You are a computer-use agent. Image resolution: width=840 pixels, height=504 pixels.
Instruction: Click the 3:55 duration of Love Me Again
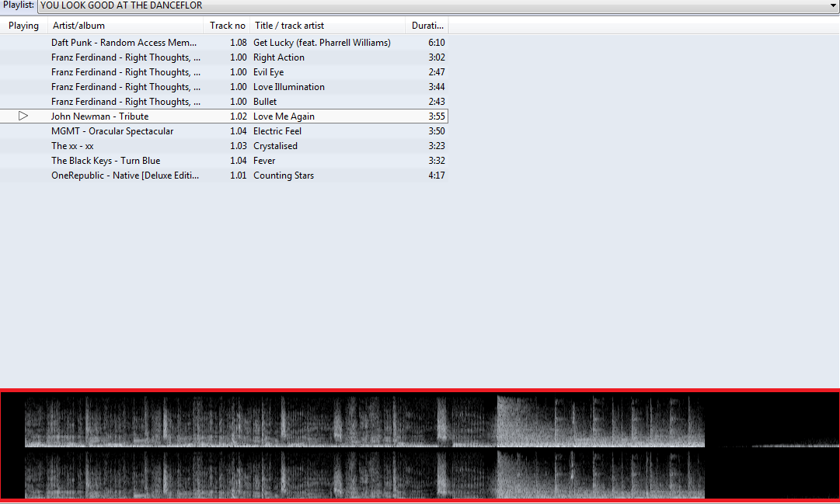(437, 116)
